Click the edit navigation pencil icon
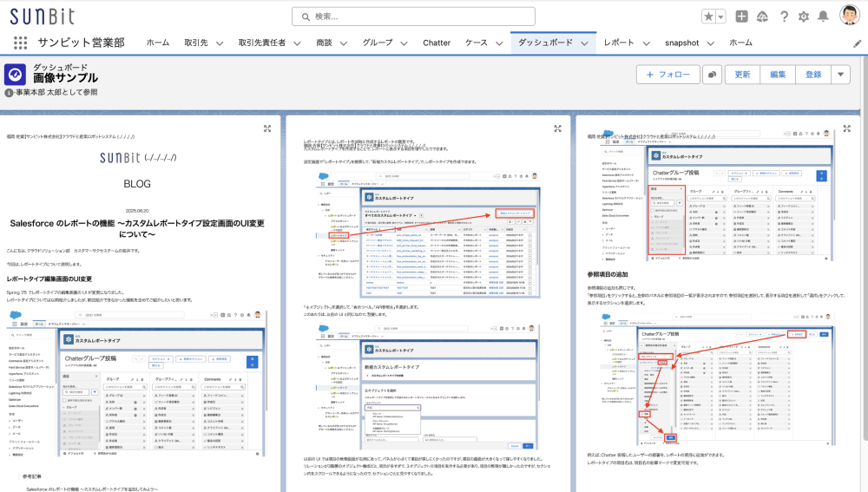Screen dimensions: 868x492 click(x=857, y=43)
